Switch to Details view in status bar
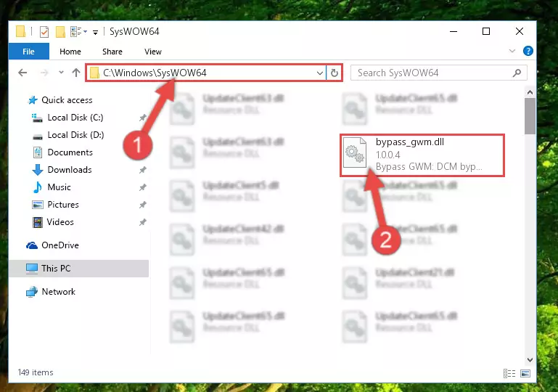Viewport: 558px width, 392px height. 509,373
